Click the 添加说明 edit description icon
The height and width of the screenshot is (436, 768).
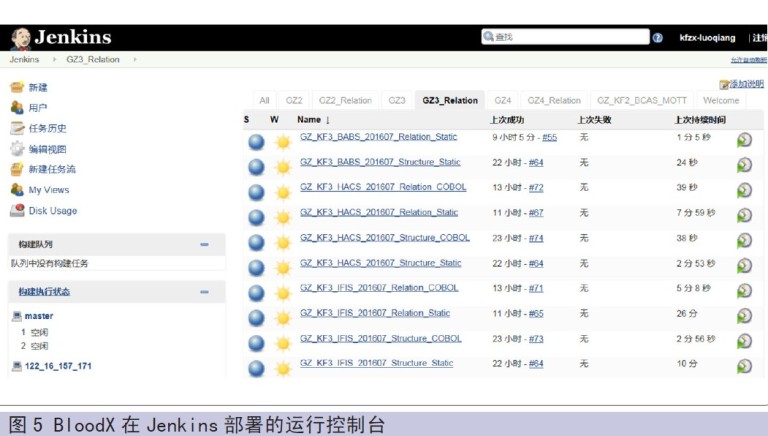coord(724,85)
